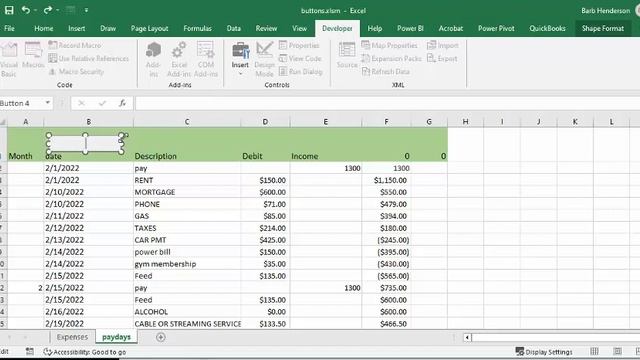Select column H header
640x360 pixels.
[x=465, y=122]
